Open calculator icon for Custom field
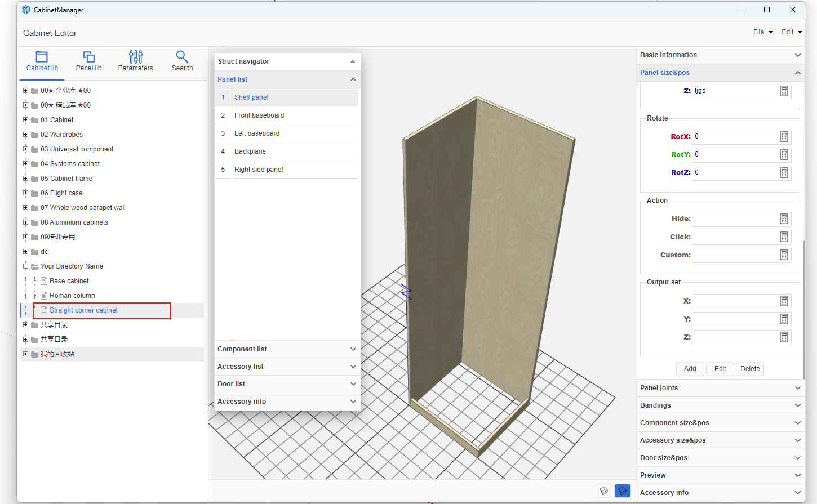The image size is (817, 504). [x=784, y=255]
